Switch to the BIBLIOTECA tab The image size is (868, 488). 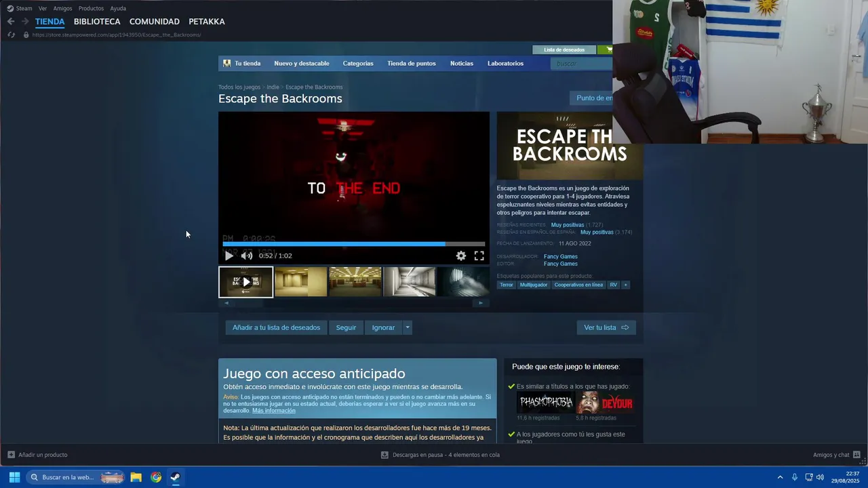[x=97, y=22]
